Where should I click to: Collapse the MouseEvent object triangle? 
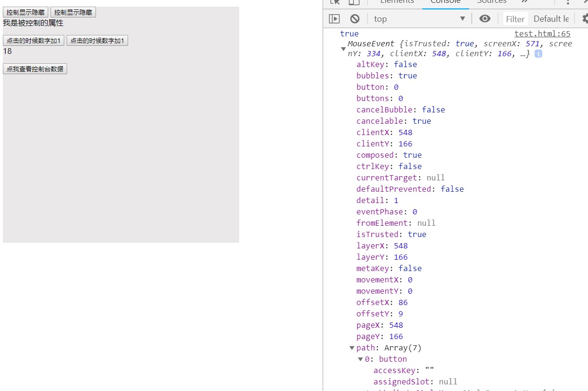pos(344,49)
